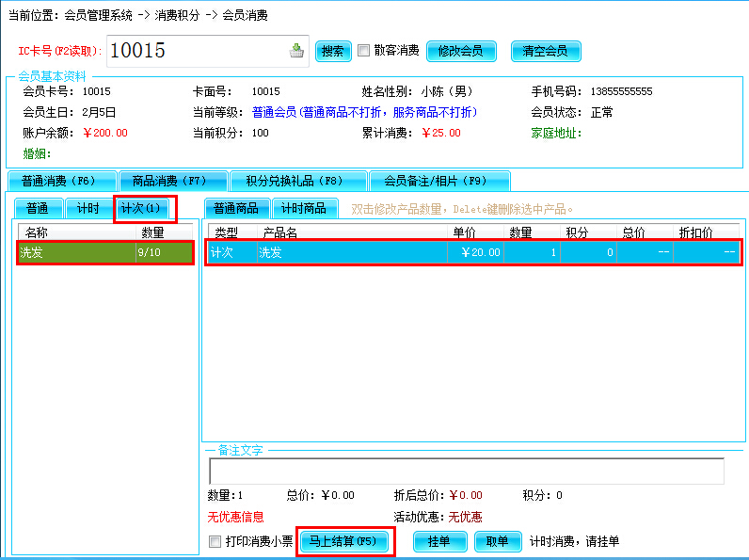This screenshot has height=560, width=749.
Task: Click the 清空会员 button
Action: pyautogui.click(x=546, y=51)
